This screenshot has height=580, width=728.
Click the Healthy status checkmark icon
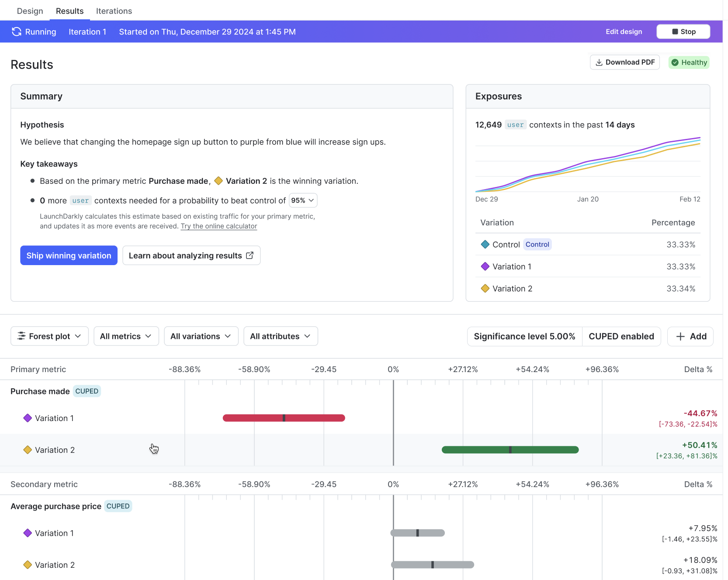point(675,62)
